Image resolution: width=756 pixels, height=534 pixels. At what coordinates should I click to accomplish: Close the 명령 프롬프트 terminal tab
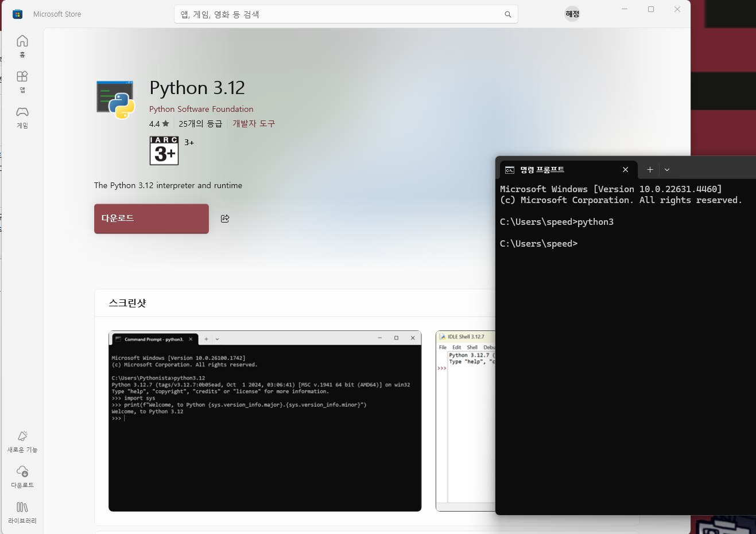click(x=626, y=170)
